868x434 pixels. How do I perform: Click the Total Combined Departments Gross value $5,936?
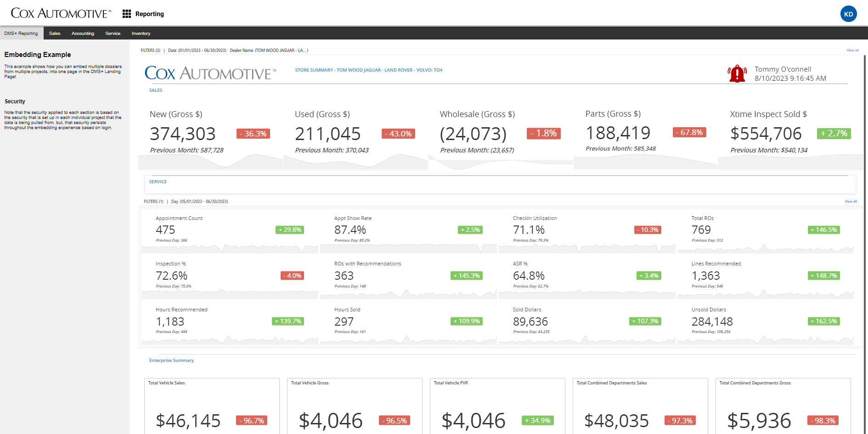point(759,420)
